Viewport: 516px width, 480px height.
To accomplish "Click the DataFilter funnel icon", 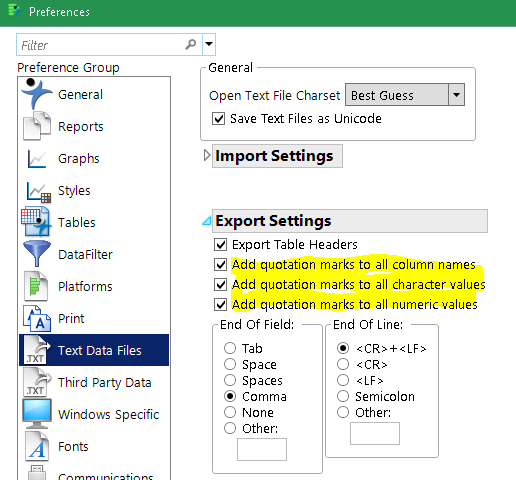I will pyautogui.click(x=37, y=253).
